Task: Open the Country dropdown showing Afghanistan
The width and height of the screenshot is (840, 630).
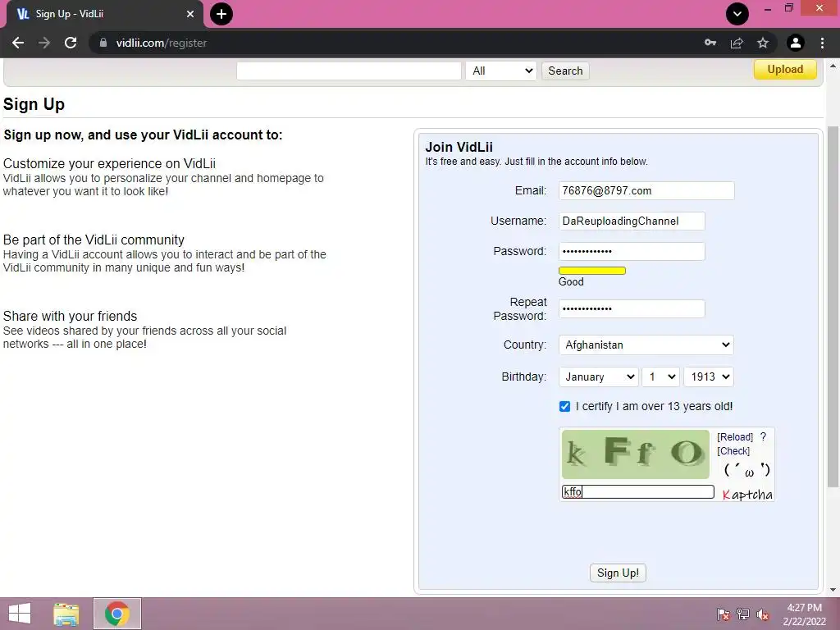Action: [x=646, y=345]
